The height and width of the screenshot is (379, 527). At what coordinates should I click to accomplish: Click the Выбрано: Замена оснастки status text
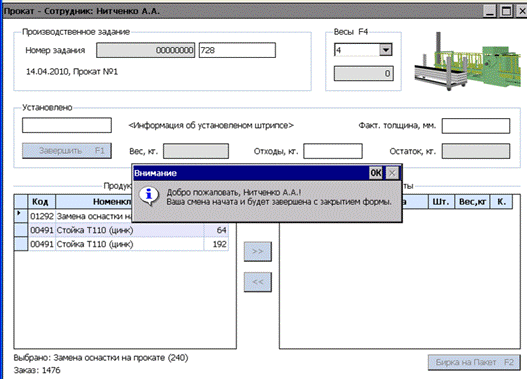pyautogui.click(x=101, y=357)
